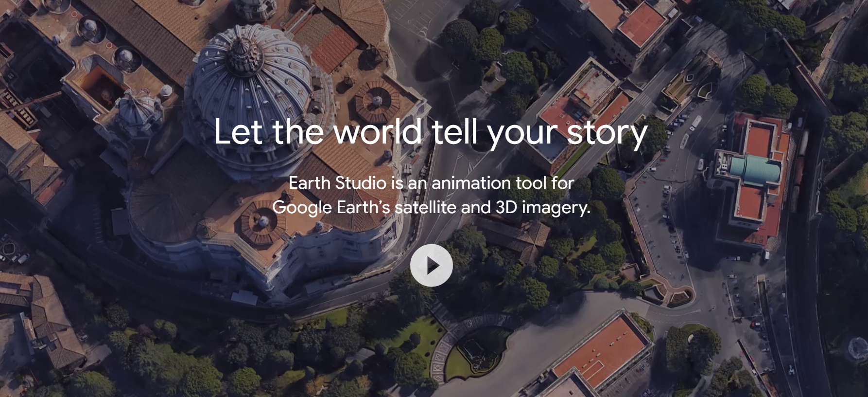Click the "Google Earth's satellite and 3D imagery." line

[x=431, y=208]
